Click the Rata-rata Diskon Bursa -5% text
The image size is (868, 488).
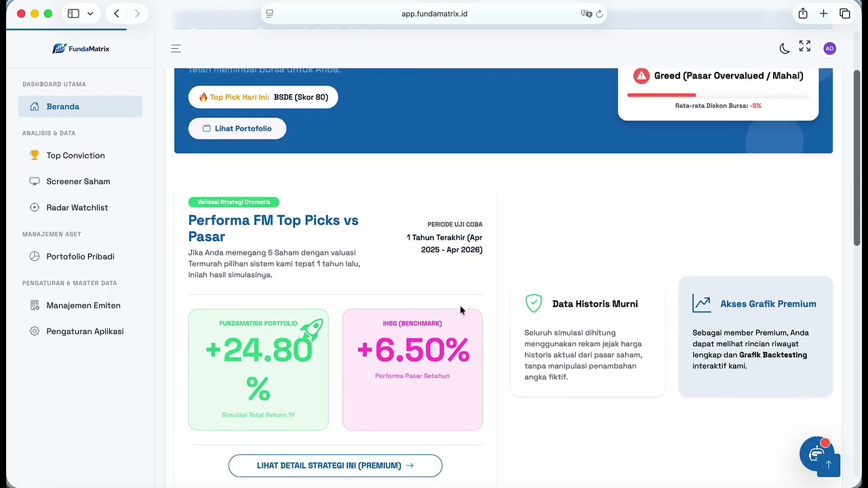[718, 106]
